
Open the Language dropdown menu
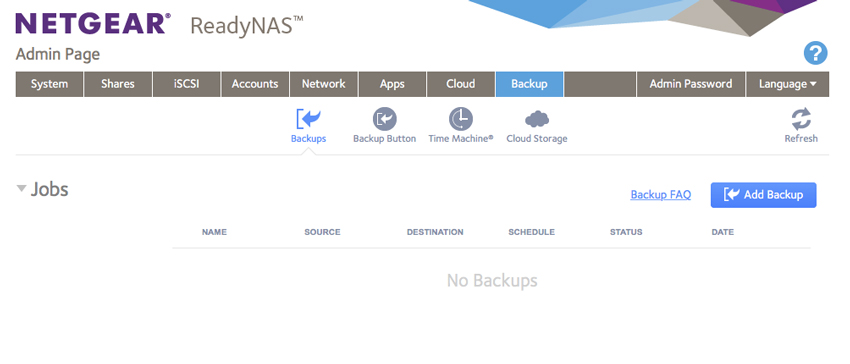(788, 84)
